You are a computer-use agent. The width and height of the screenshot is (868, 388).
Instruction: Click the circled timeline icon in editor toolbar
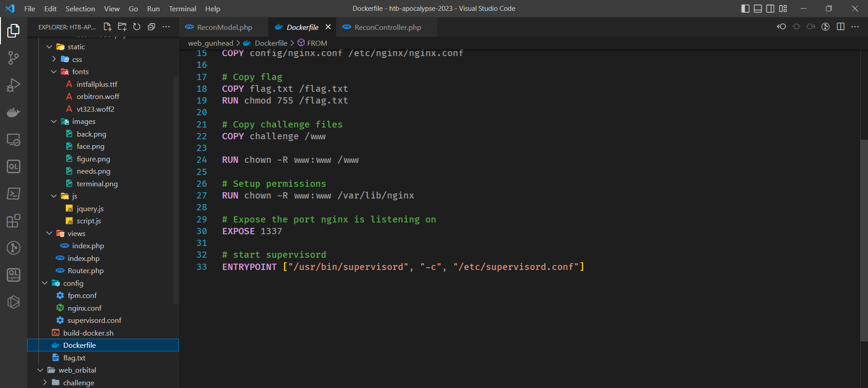pos(826,27)
